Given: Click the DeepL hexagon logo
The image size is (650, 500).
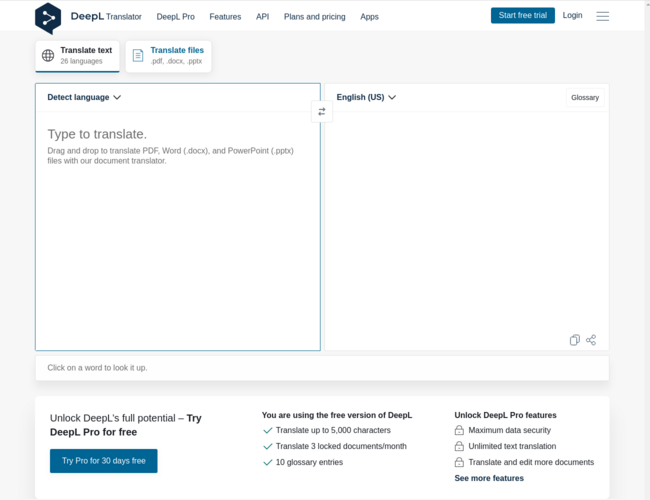Looking at the screenshot, I should [x=48, y=18].
